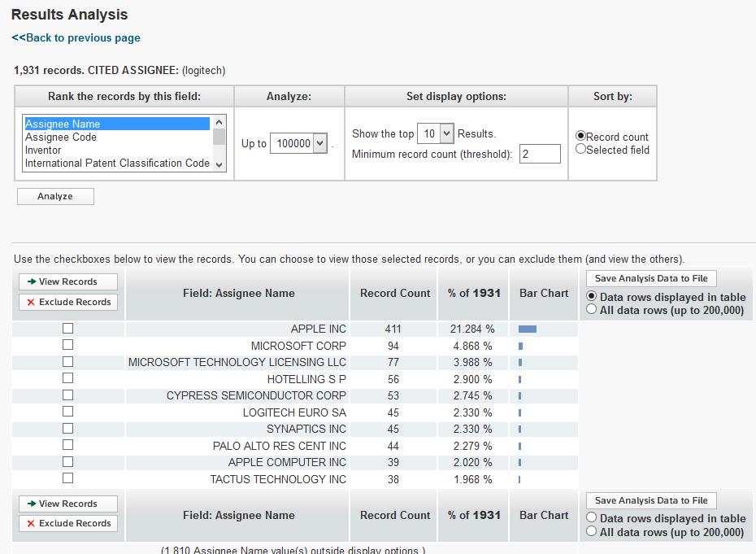The height and width of the screenshot is (554, 756).
Task: Click the LOGITECH EURO SA assignee name
Action: [294, 412]
